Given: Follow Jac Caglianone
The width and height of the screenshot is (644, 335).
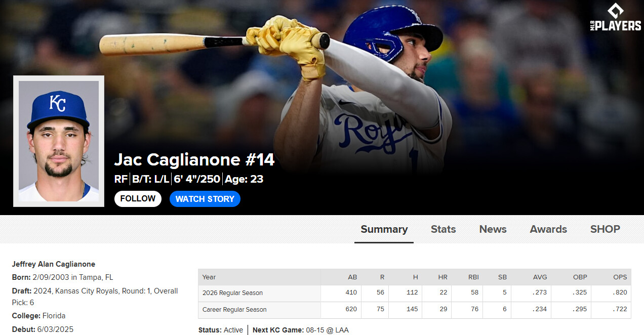Looking at the screenshot, I should tap(138, 199).
